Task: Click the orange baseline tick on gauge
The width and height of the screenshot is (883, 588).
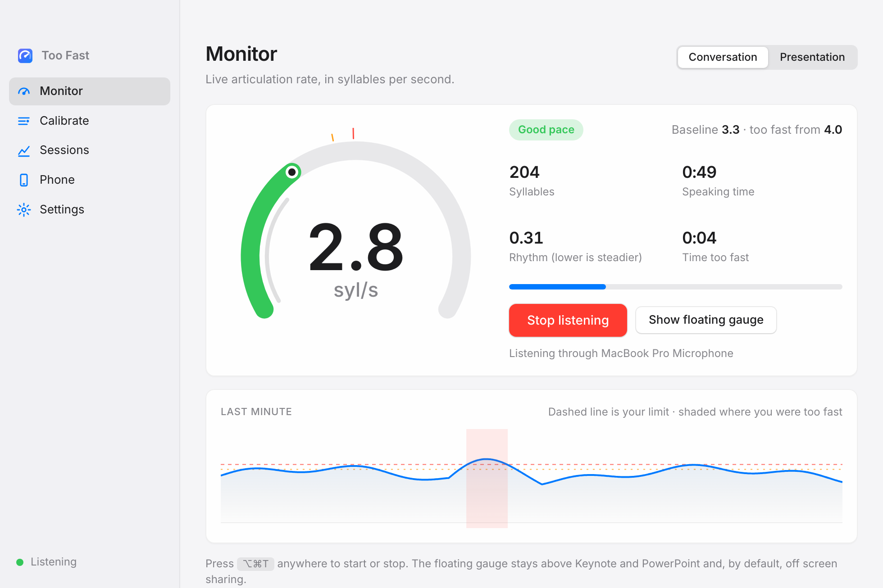Action: point(332,137)
